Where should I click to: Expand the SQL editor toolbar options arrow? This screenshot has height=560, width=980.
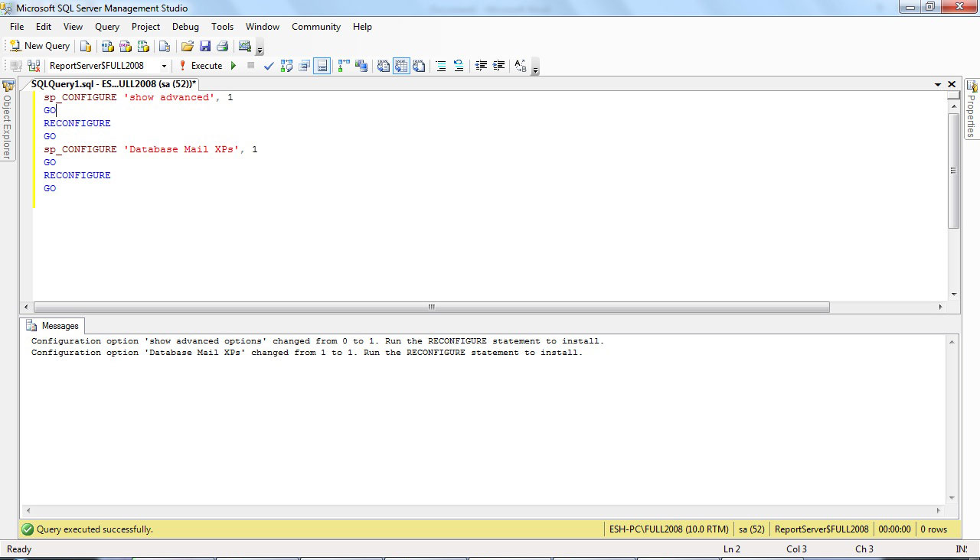click(535, 70)
